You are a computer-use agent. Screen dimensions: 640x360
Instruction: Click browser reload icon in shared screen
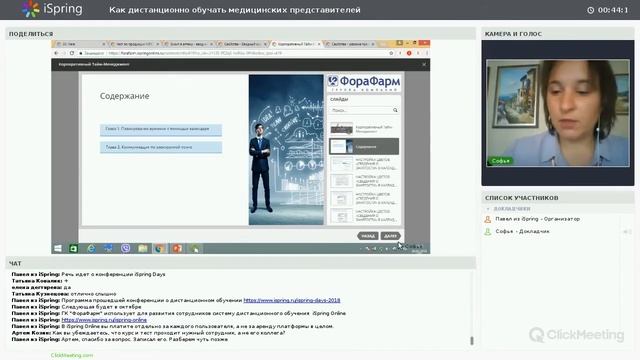(x=72, y=53)
